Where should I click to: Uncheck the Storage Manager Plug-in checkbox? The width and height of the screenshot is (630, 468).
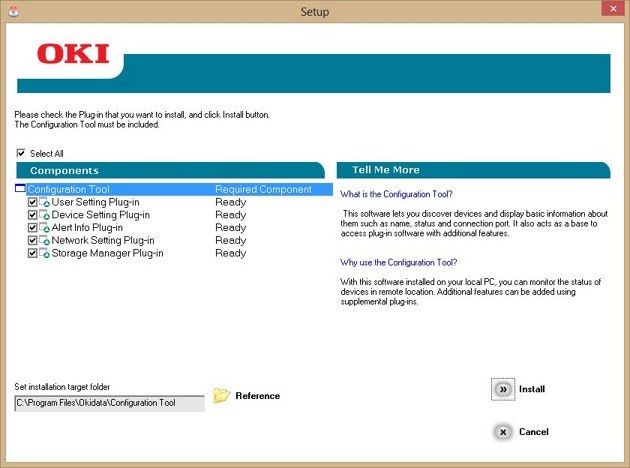point(33,253)
